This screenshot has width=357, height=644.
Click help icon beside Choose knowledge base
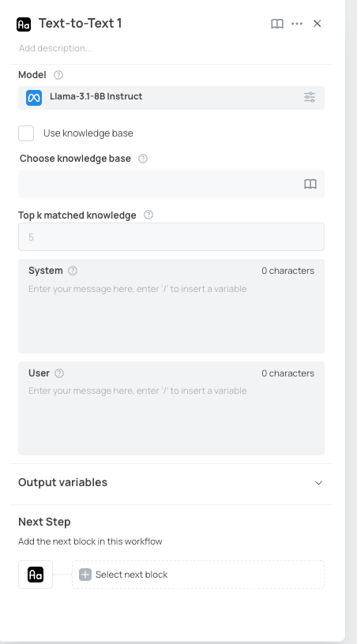[x=142, y=159]
